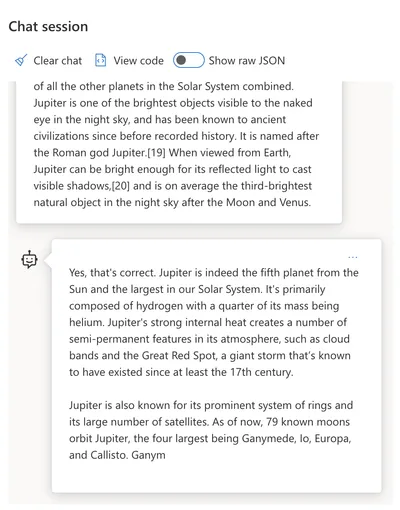Open the ellipsis menu on the assistant reply
This screenshot has width=400, height=510.
click(353, 257)
